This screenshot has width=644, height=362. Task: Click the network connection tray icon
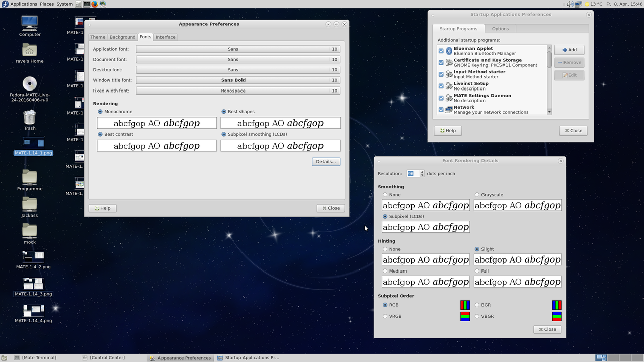tap(578, 4)
